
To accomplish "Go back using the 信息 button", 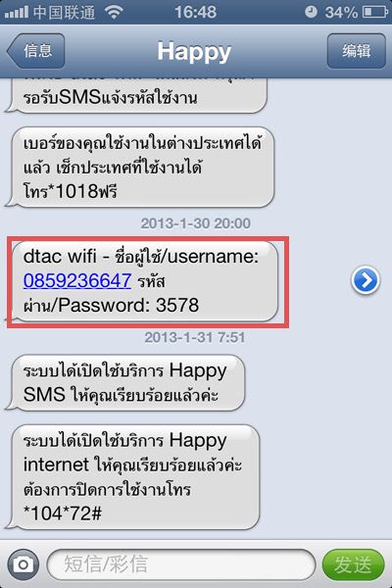I will click(35, 51).
